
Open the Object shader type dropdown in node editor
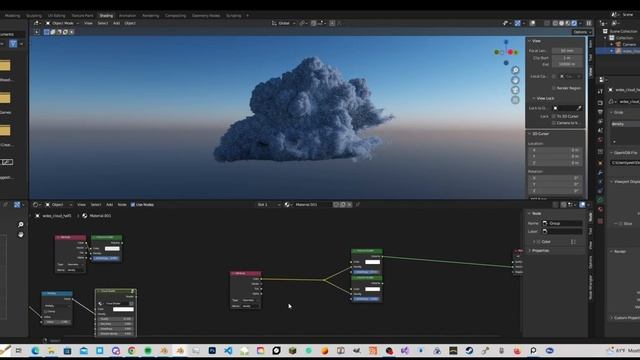coord(59,204)
